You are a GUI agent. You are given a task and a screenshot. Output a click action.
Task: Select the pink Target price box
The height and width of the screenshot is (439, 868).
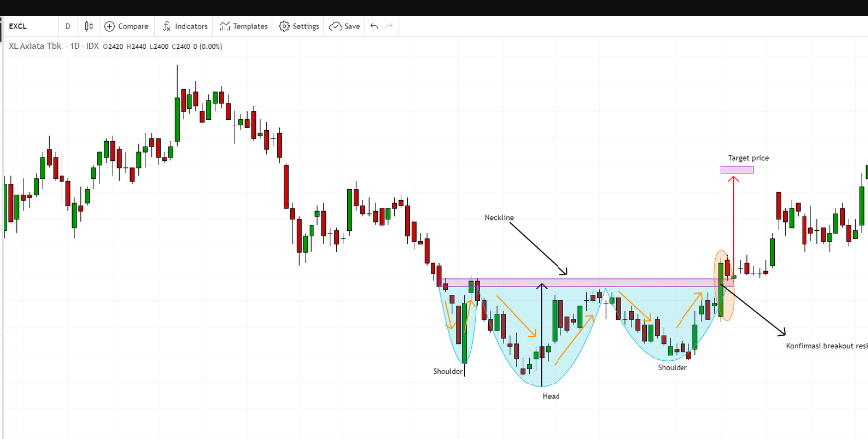click(x=736, y=170)
